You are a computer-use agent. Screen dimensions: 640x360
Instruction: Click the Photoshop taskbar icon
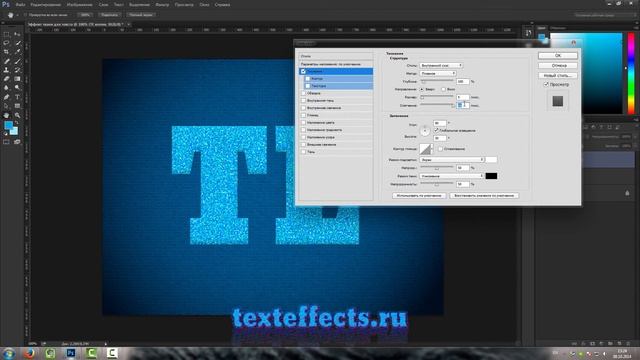71,353
